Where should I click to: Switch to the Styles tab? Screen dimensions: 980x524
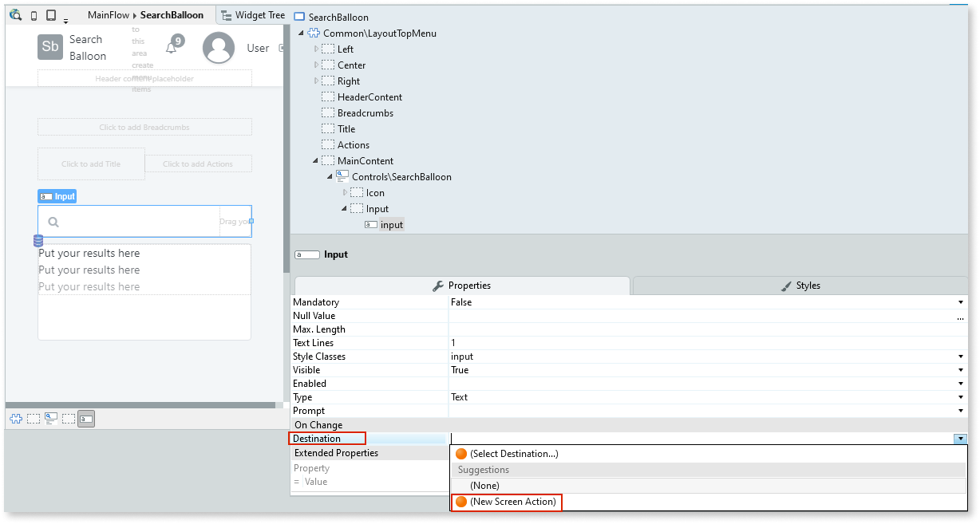[x=800, y=286]
